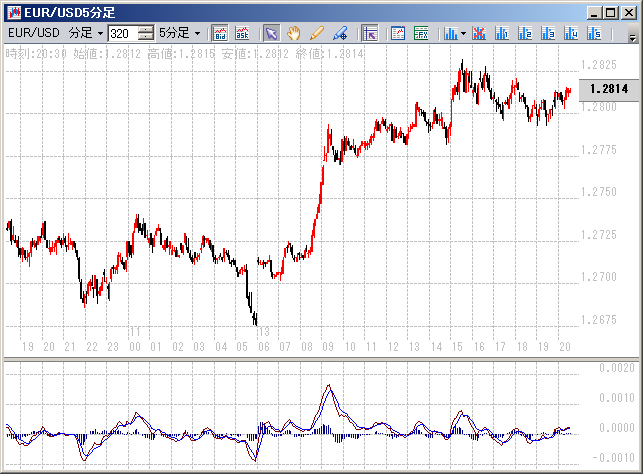Viewport: 643px width, 474px height.
Task: Open the chart settings window icon
Action: 398,33
